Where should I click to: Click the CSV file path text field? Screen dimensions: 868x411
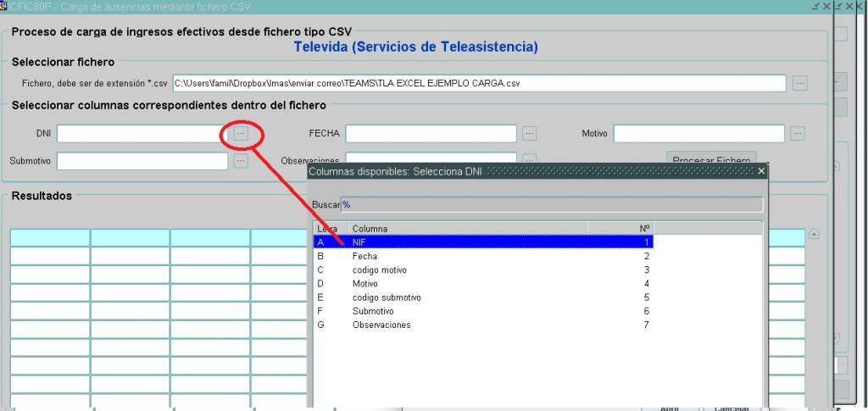(x=479, y=83)
